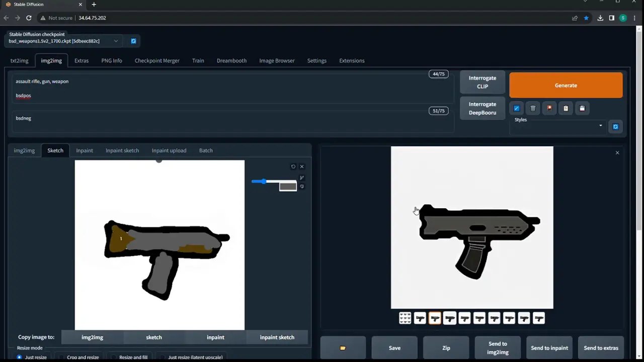Click the refresh icon beside Styles dropdown
This screenshot has height=362, width=644.
615,127
